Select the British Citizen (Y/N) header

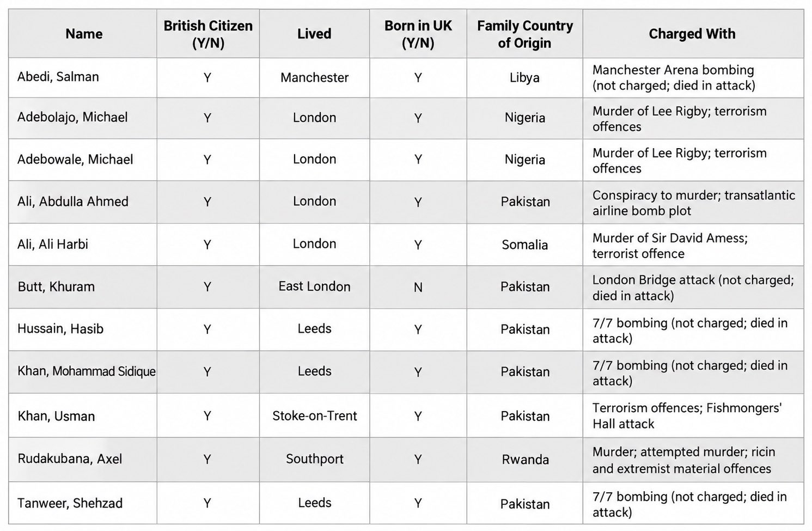point(208,34)
